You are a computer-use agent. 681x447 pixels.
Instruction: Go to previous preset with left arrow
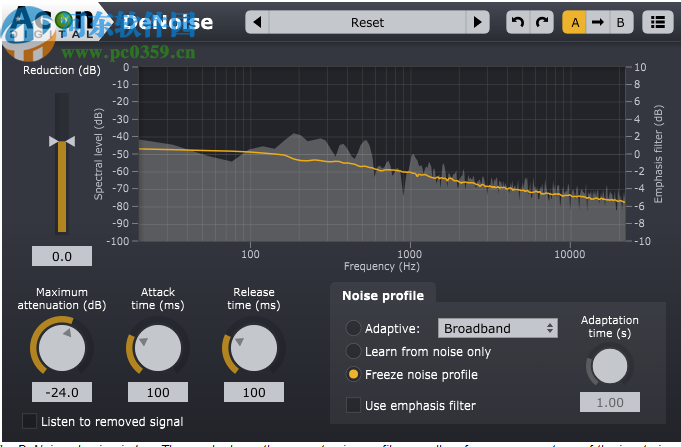click(x=258, y=22)
